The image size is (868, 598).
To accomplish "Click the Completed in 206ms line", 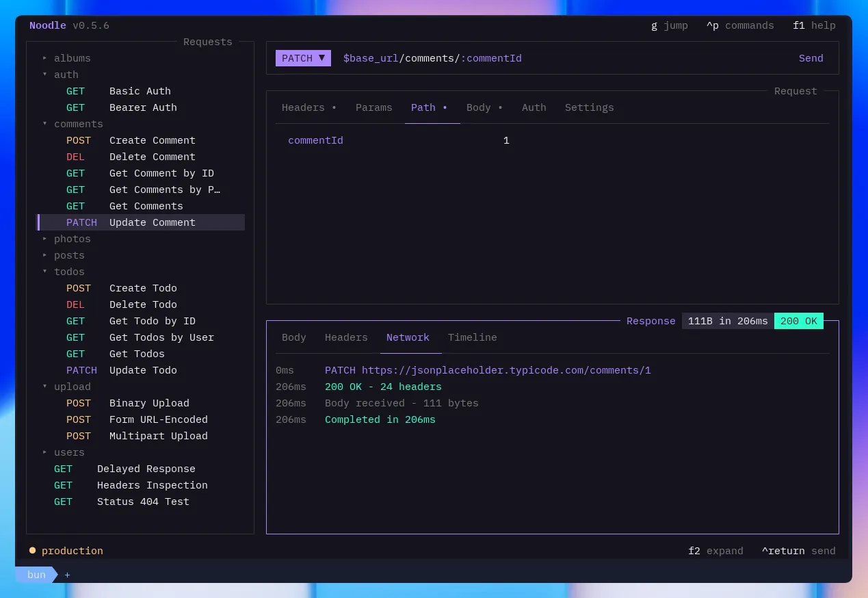I will (x=380, y=419).
